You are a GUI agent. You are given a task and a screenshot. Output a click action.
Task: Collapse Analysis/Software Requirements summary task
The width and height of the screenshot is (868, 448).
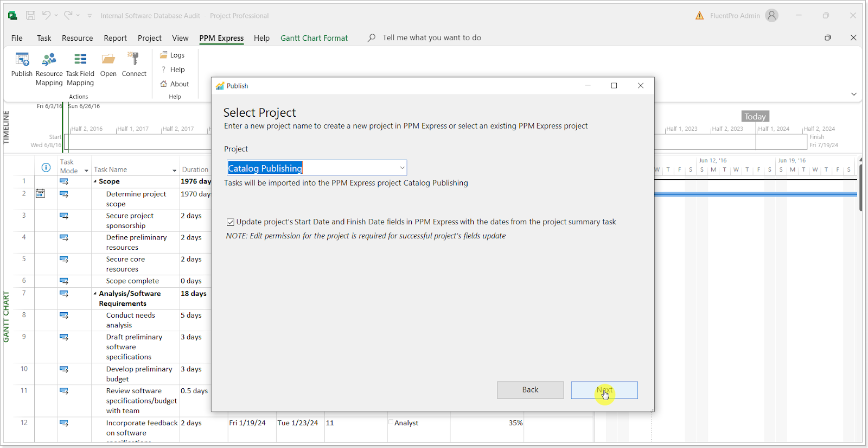(95, 294)
